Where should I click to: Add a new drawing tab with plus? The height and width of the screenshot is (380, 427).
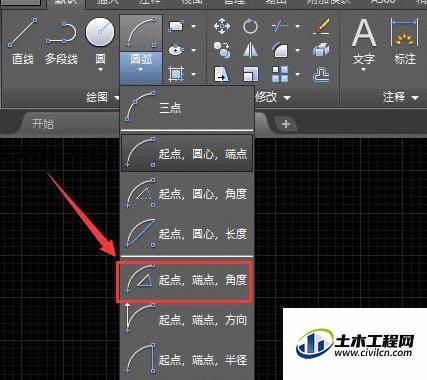click(285, 124)
